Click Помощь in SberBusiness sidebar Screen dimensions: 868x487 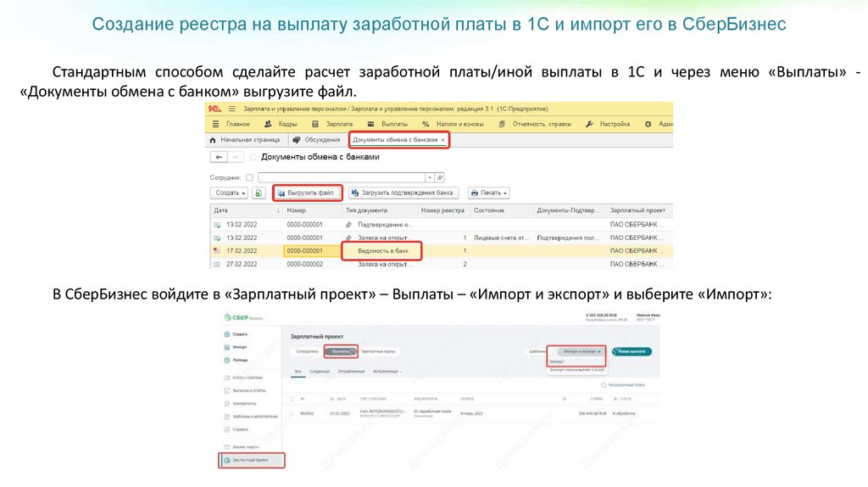[236, 360]
